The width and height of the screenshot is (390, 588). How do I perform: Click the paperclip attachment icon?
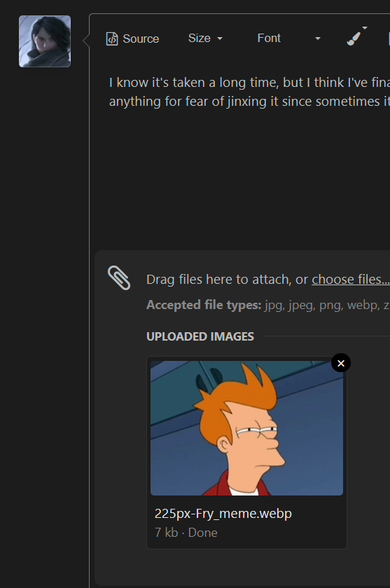[119, 278]
